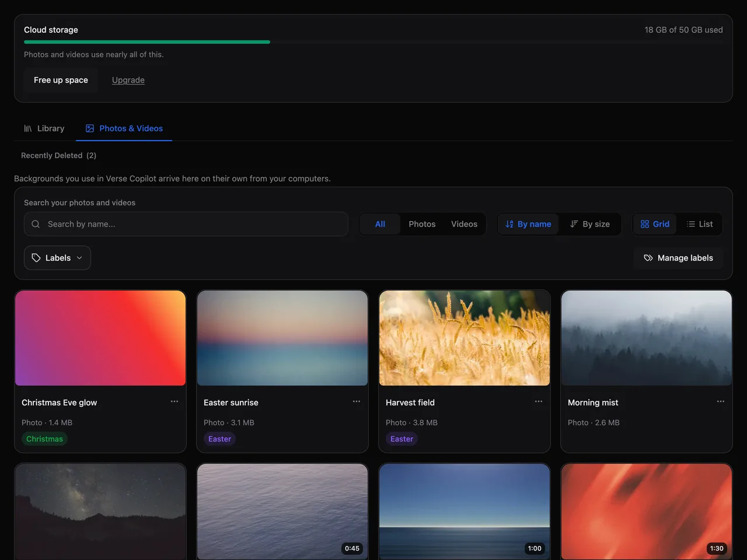Click the sort-by-size icon
747x560 pixels.
click(574, 224)
